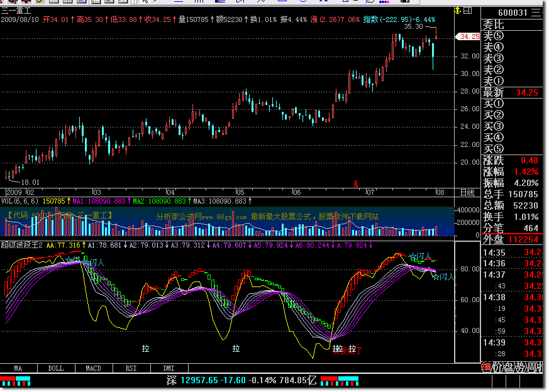Click the 14:38 tick trade row
549x392 pixels.
coord(512,297)
